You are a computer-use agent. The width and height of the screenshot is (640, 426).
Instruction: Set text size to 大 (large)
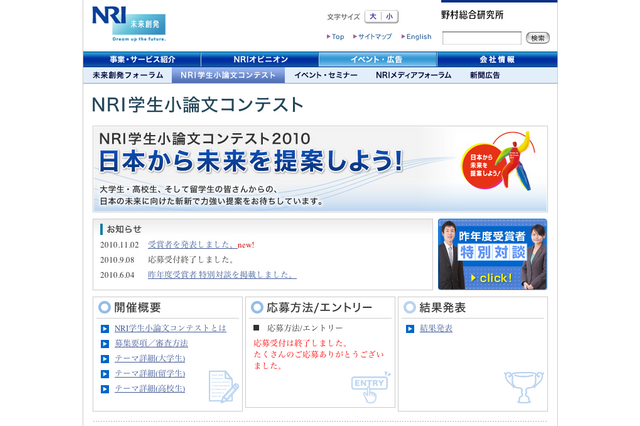click(x=373, y=16)
